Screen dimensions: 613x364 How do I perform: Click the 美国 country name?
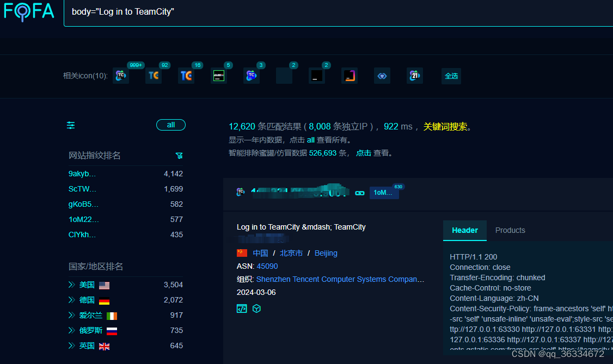coord(87,285)
